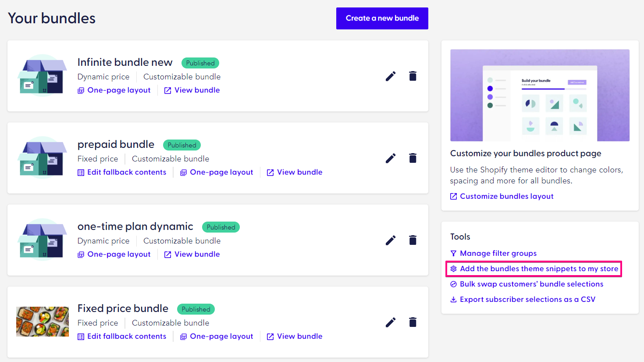Open Create a new bundle

[x=382, y=18]
